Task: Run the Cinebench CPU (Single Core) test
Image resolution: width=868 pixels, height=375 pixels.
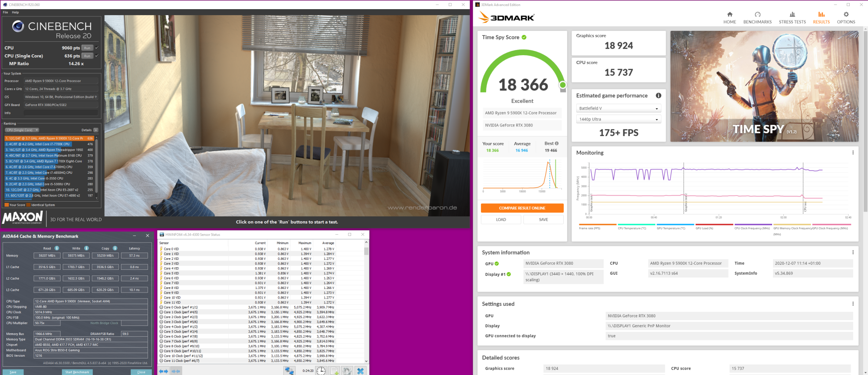Action: 87,56
